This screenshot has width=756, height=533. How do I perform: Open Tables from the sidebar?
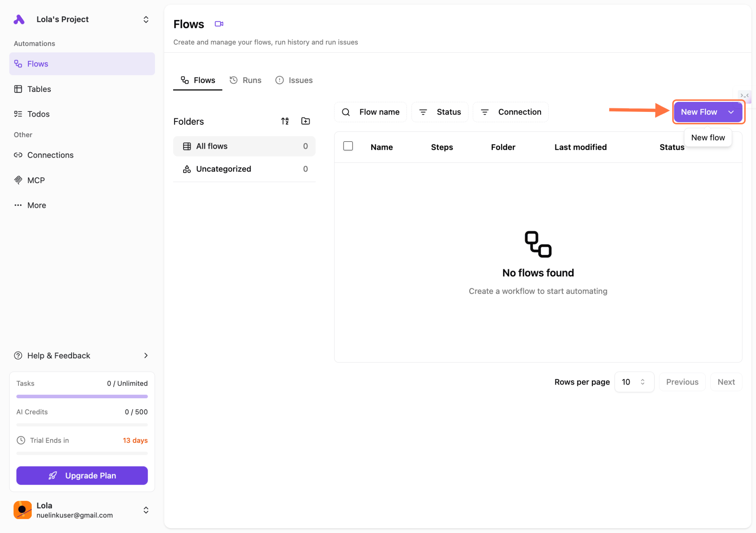click(x=39, y=89)
